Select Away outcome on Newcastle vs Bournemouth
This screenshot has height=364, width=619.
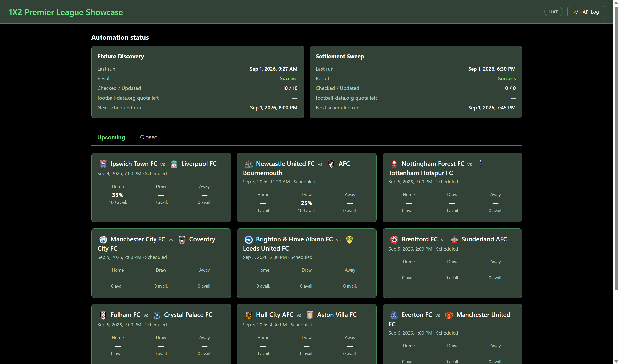[350, 203]
